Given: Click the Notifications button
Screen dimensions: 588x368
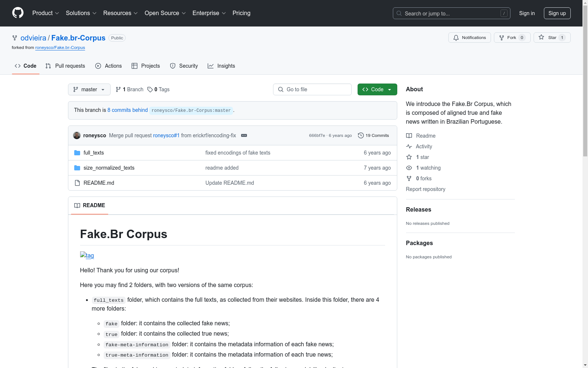Looking at the screenshot, I should [x=470, y=38].
